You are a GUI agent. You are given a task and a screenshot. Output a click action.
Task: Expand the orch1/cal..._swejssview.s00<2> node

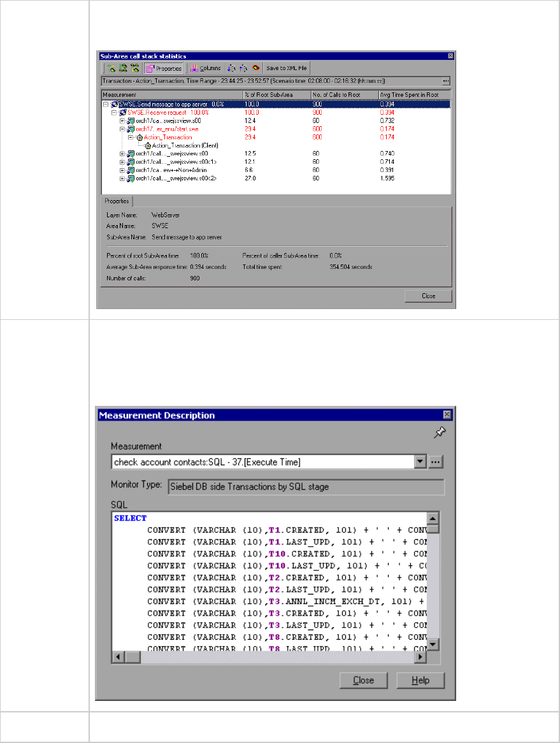[122, 178]
